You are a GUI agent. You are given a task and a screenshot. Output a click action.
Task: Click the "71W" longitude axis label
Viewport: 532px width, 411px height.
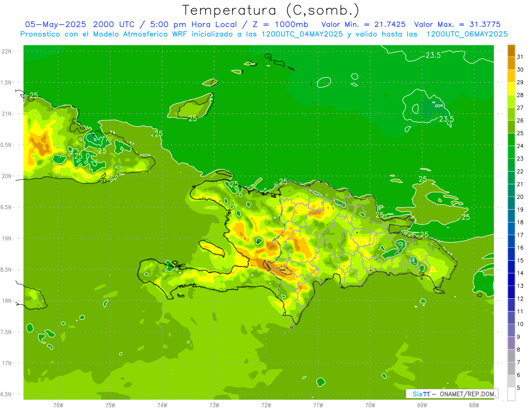318,405
